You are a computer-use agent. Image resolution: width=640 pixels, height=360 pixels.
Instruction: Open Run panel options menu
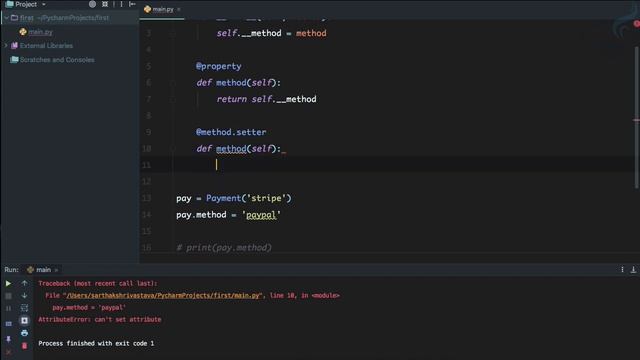point(622,269)
